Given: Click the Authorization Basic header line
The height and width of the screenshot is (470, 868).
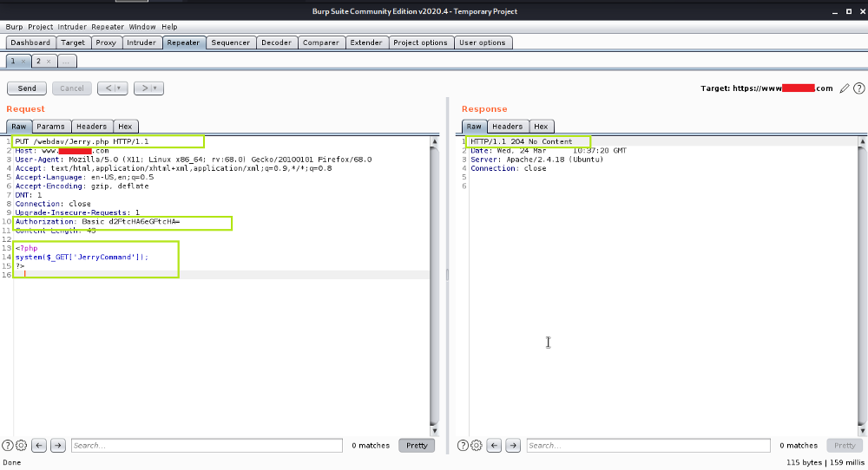Looking at the screenshot, I should point(97,222).
